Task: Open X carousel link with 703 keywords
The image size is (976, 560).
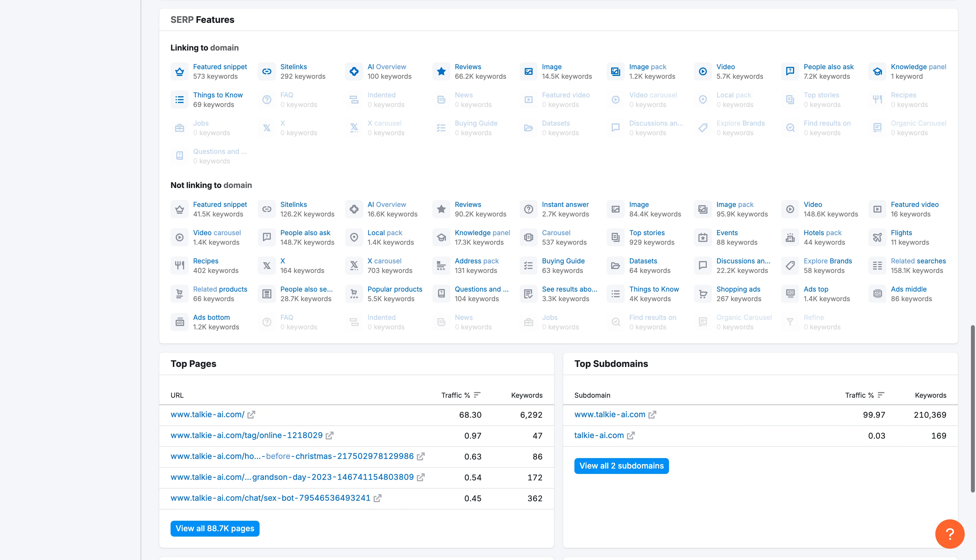Action: (384, 261)
